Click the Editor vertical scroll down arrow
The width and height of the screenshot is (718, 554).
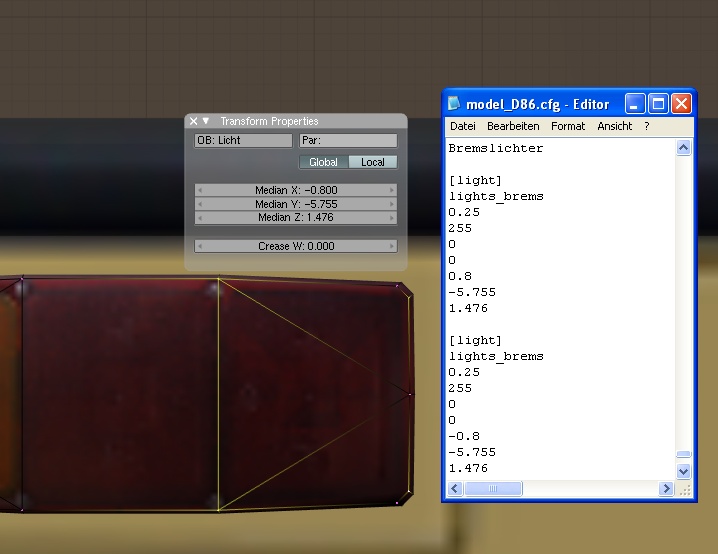(x=683, y=471)
